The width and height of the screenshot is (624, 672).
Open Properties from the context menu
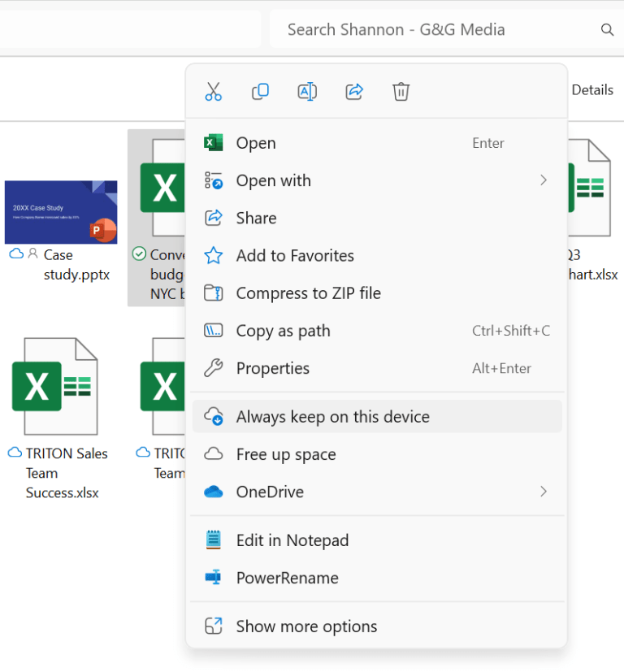[273, 368]
